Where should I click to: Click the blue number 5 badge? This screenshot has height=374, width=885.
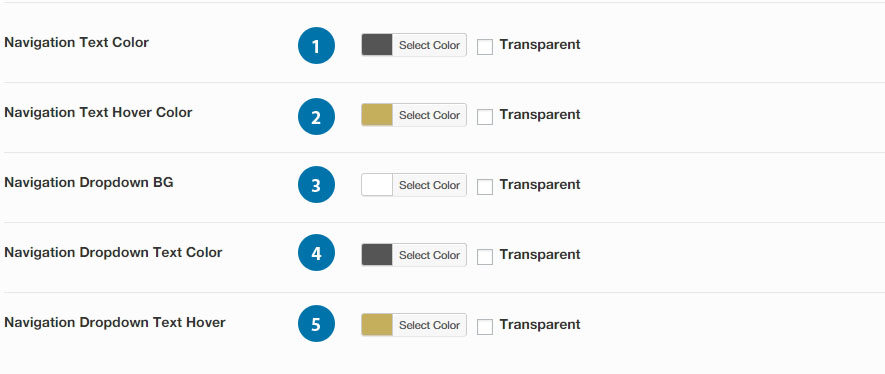316,323
